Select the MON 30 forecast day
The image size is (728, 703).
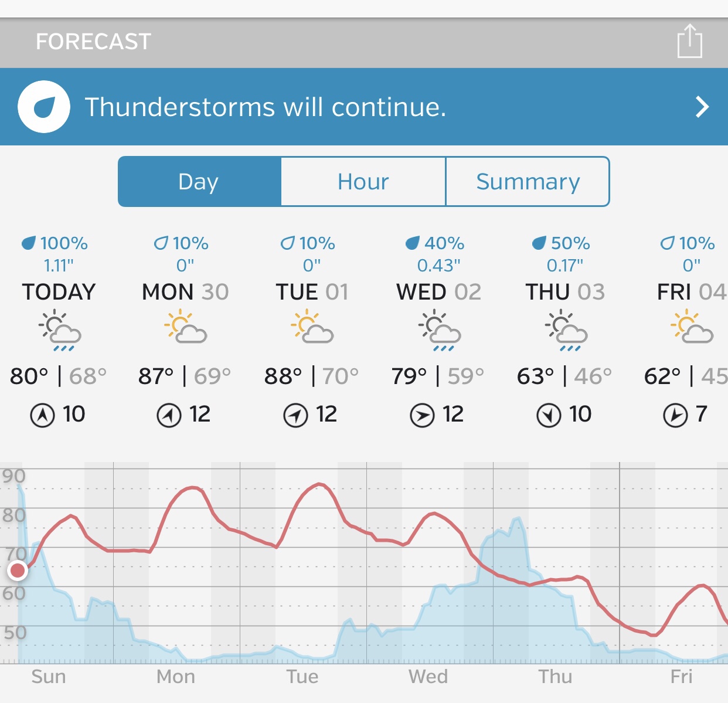pos(185,291)
